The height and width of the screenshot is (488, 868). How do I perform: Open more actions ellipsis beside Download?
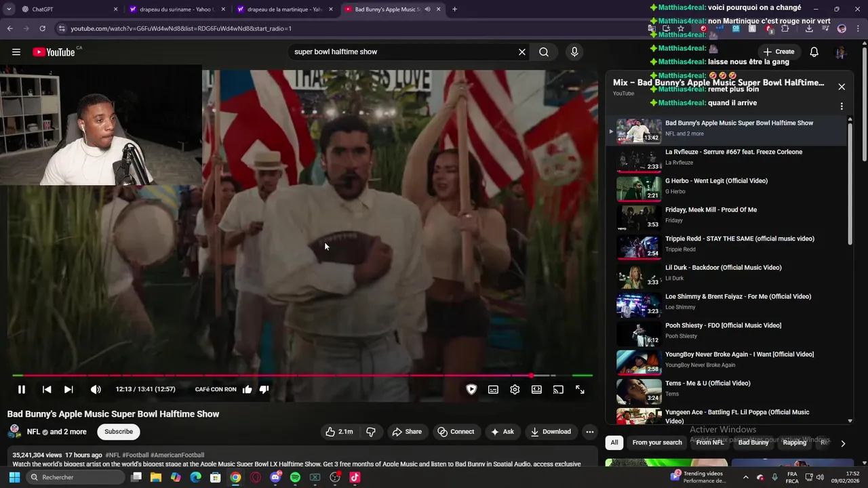pos(590,432)
